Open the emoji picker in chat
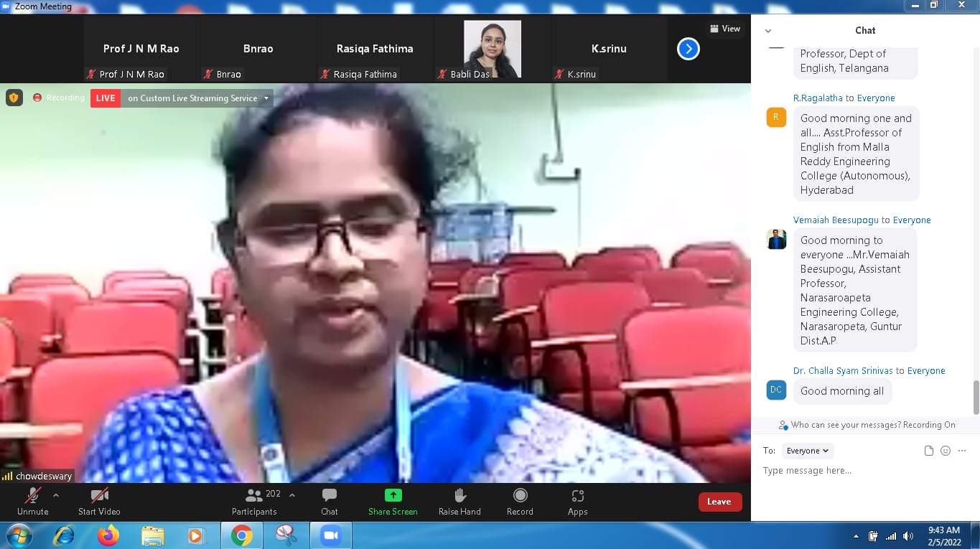 click(946, 451)
